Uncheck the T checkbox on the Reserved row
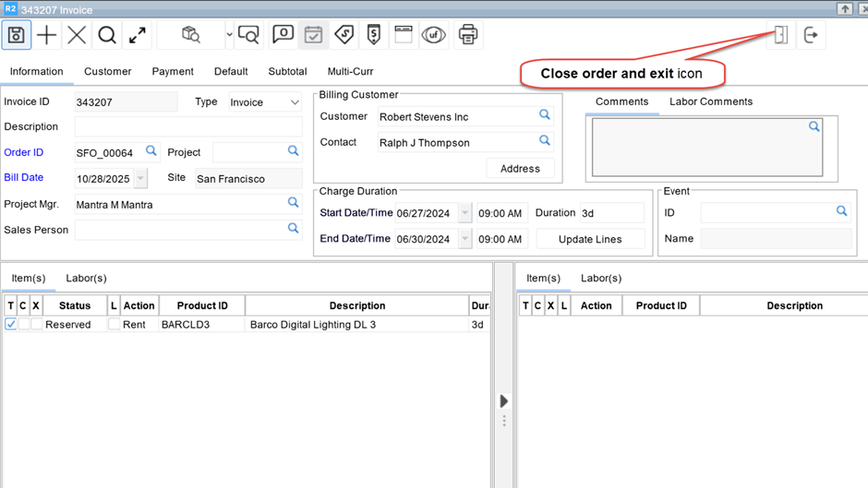The image size is (868, 488). 11,325
